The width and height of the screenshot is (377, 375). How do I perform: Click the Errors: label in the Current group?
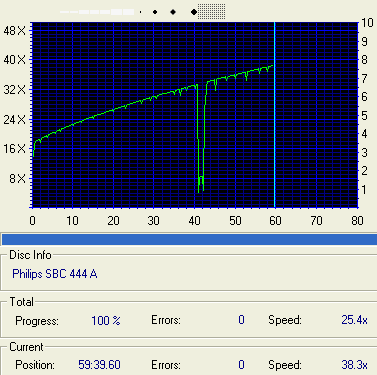(x=166, y=365)
